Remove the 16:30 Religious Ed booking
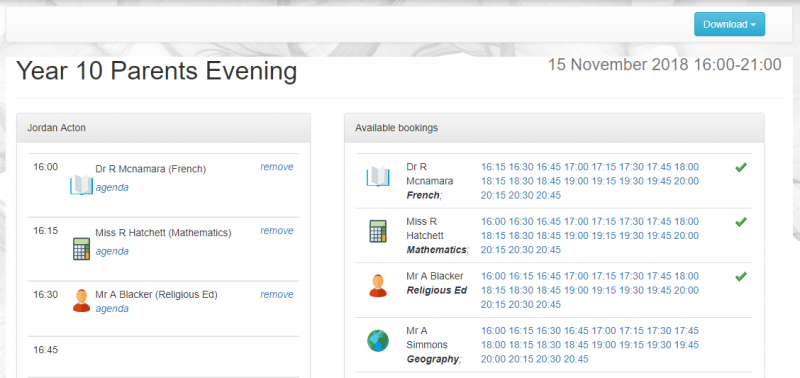 (x=277, y=294)
